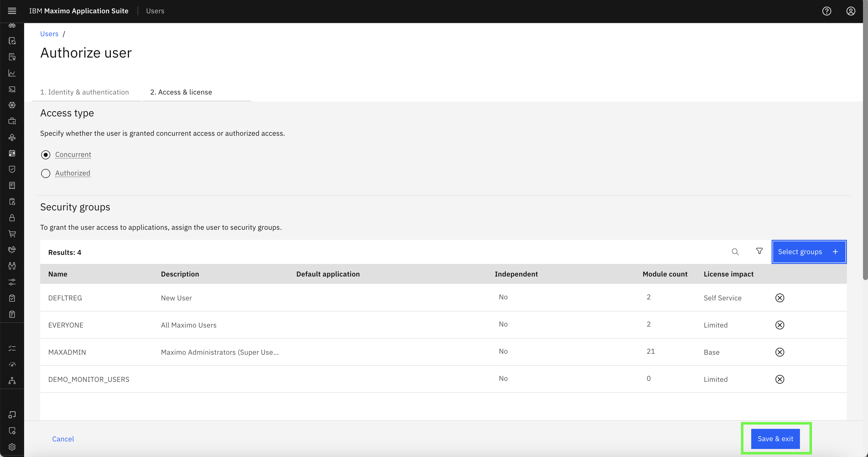The width and height of the screenshot is (868, 457).
Task: Open the shopping cart sidebar icon
Action: pyautogui.click(x=12, y=233)
